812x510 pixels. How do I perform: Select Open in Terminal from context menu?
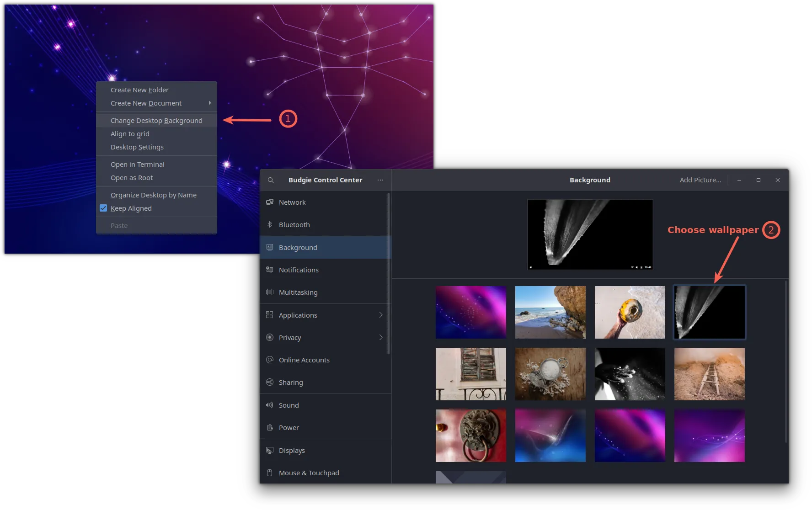tap(137, 165)
